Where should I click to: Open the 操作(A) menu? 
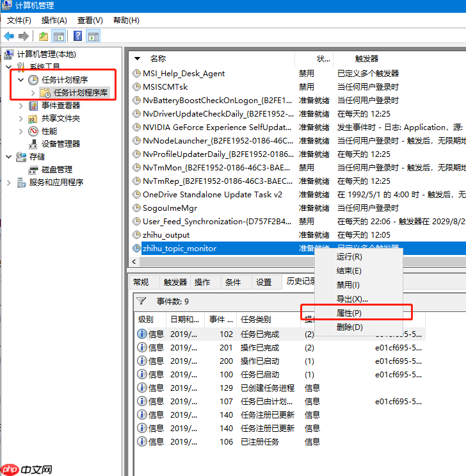click(x=54, y=21)
